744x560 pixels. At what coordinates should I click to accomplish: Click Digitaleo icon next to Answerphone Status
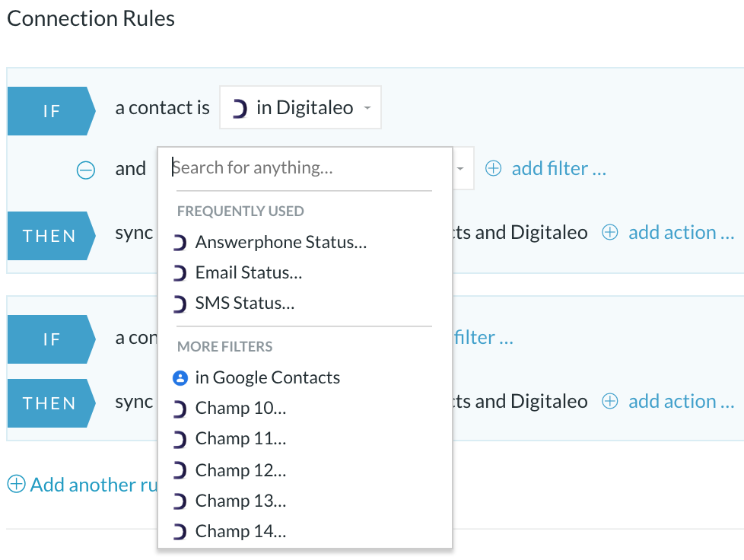click(180, 243)
